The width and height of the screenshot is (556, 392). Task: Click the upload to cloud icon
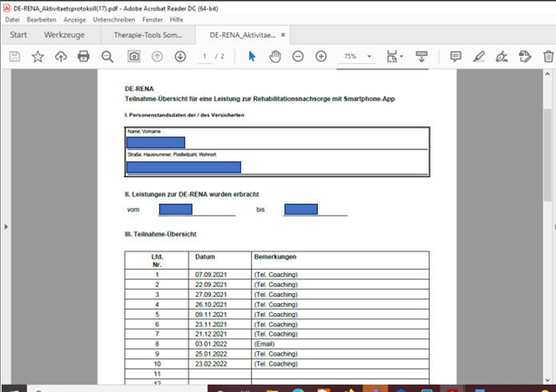point(61,57)
